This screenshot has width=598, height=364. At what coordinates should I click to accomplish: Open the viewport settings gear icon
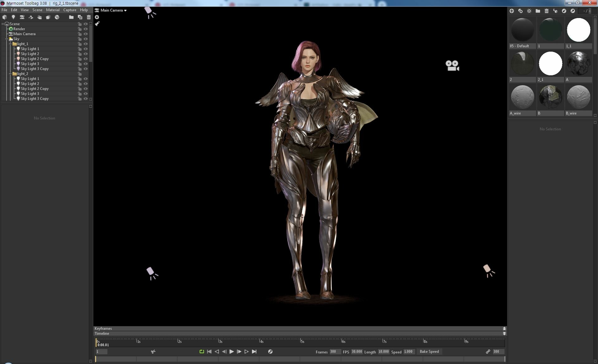pos(97,17)
